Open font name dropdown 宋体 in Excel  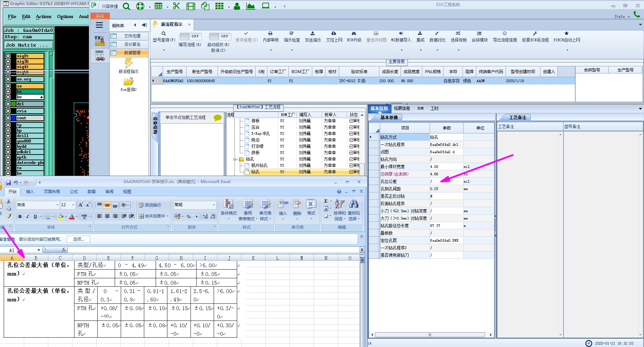(x=57, y=205)
